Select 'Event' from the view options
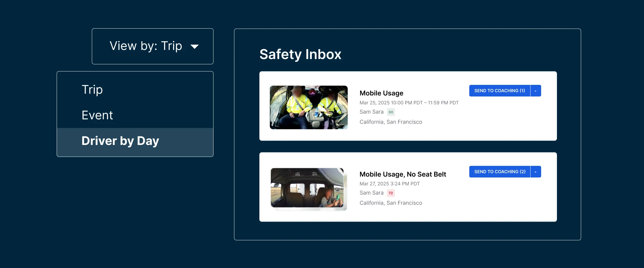Image resolution: width=644 pixels, height=268 pixels. (97, 115)
